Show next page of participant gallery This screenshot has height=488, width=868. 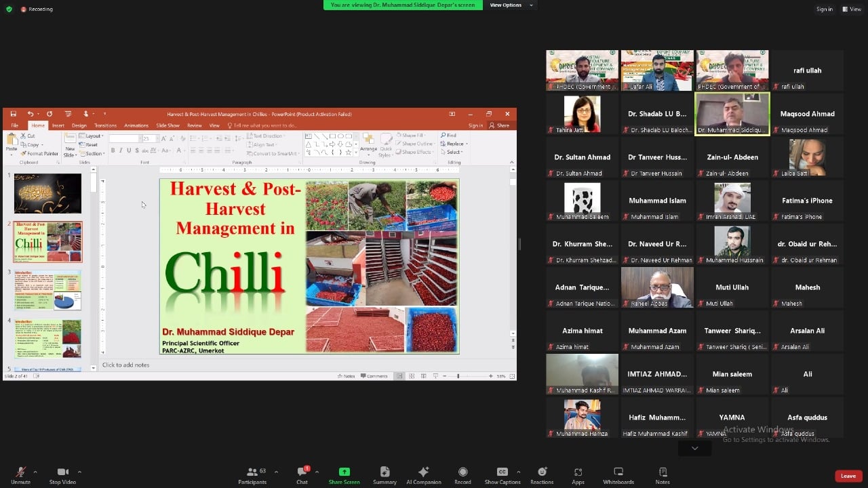click(694, 448)
